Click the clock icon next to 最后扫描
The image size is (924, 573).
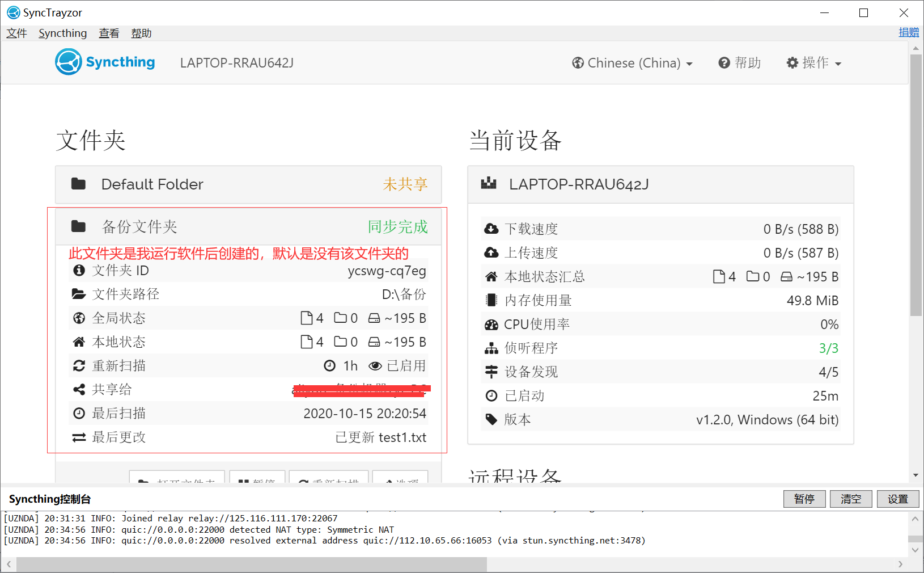click(x=79, y=413)
